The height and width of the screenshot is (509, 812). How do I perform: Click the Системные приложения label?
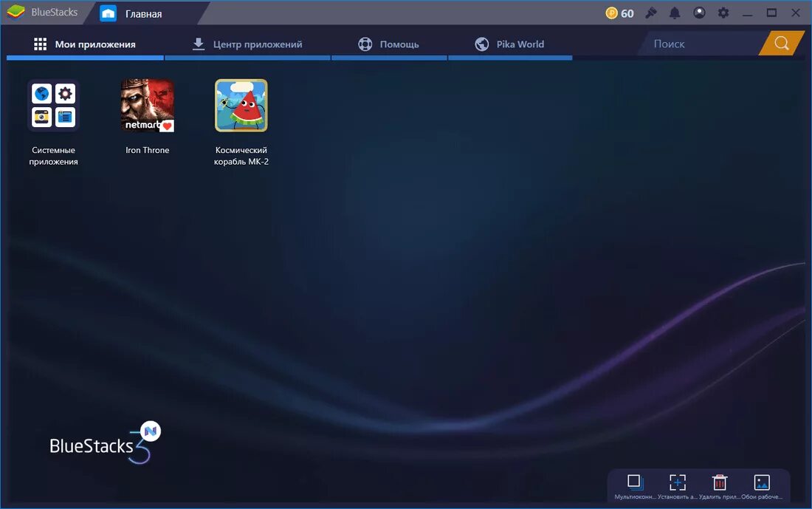[x=53, y=155]
